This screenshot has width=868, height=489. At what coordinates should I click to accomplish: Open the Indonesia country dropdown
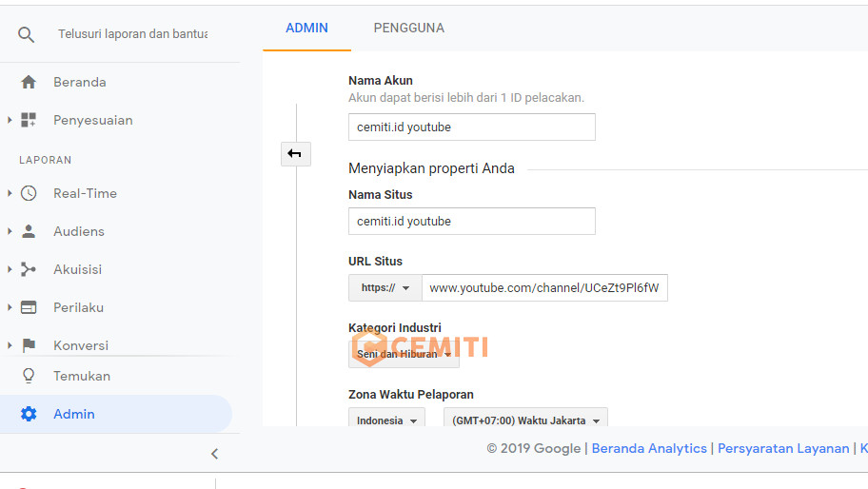387,421
